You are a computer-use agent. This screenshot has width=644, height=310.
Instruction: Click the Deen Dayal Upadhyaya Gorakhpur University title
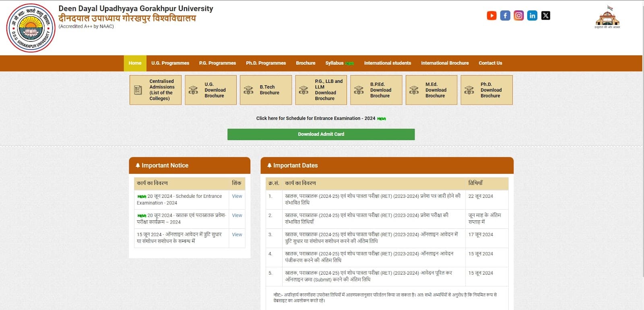(x=136, y=8)
